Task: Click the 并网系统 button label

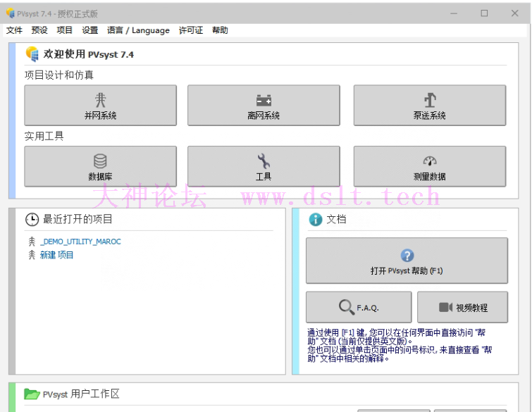Action: 101,116
